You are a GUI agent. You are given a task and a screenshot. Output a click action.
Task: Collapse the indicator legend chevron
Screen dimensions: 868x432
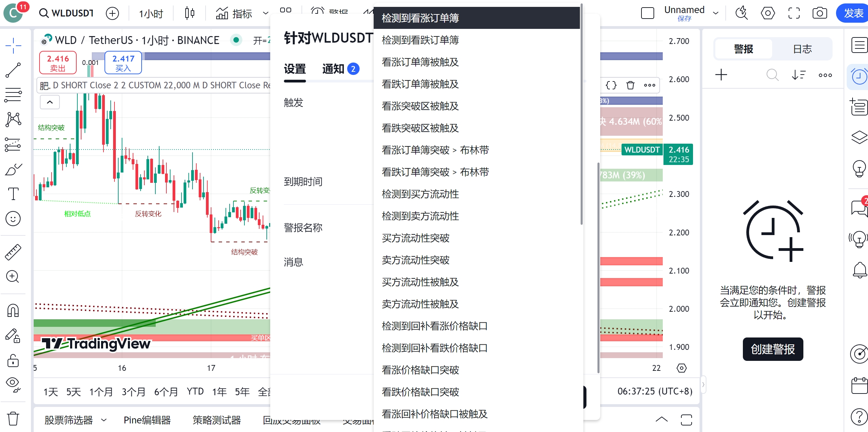[50, 102]
